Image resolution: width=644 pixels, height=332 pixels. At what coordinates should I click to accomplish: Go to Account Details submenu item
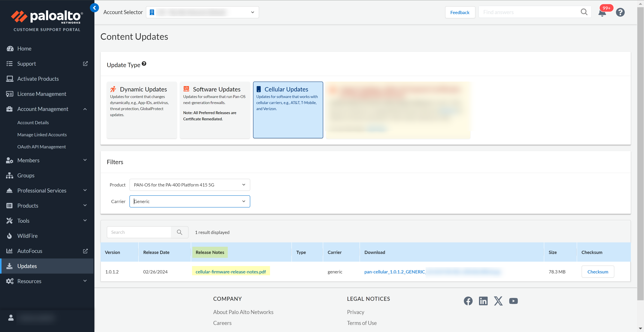coord(33,123)
